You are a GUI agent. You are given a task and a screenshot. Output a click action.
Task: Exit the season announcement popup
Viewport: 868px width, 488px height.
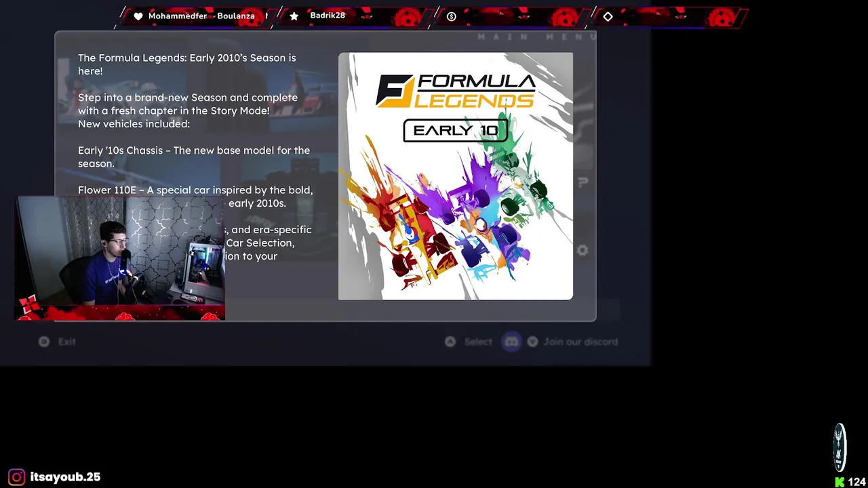pos(66,342)
